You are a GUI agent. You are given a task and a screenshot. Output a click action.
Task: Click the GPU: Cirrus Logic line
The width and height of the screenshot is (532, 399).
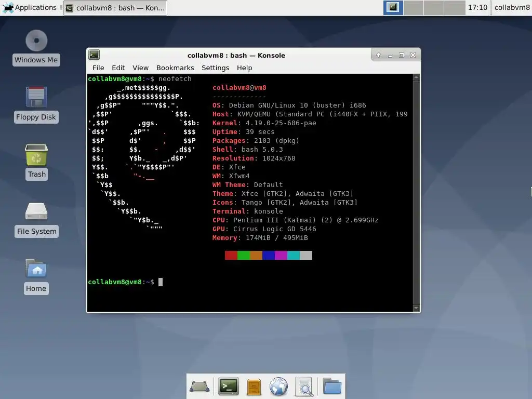(x=264, y=229)
